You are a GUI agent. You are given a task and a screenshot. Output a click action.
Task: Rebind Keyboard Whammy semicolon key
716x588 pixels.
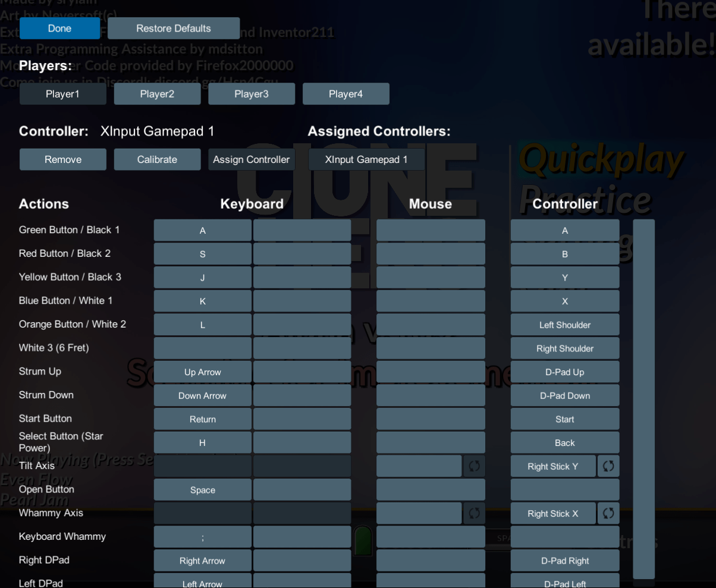pyautogui.click(x=202, y=537)
